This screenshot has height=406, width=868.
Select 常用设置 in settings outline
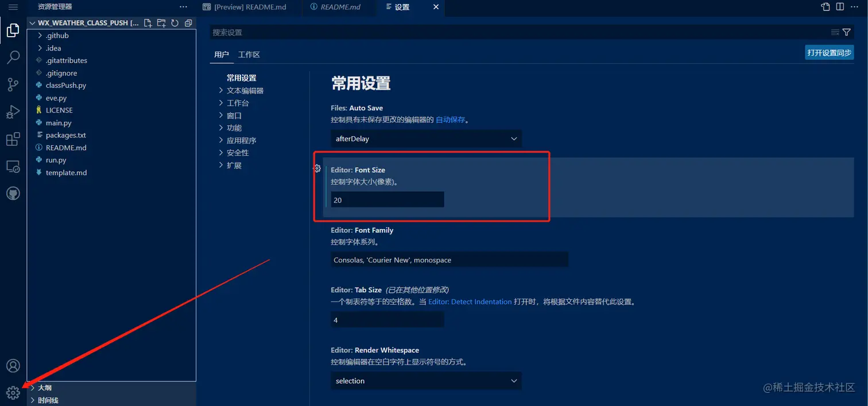(x=241, y=78)
